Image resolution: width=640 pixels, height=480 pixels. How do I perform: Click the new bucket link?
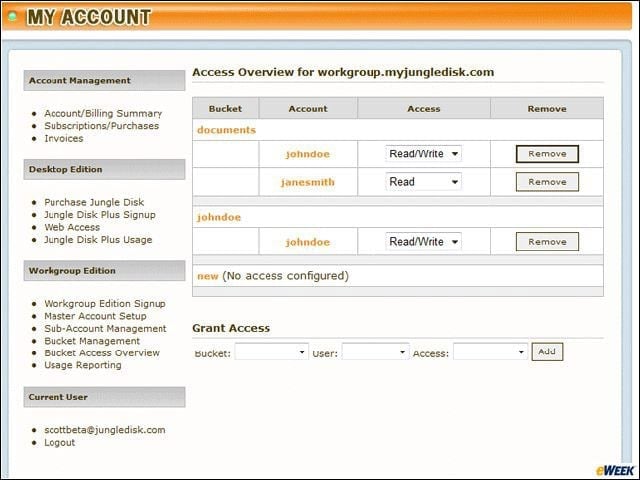point(208,276)
